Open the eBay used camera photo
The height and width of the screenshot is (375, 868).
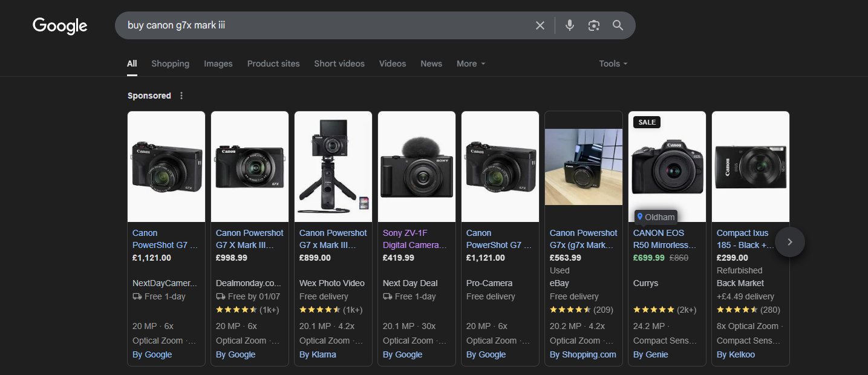tap(584, 166)
